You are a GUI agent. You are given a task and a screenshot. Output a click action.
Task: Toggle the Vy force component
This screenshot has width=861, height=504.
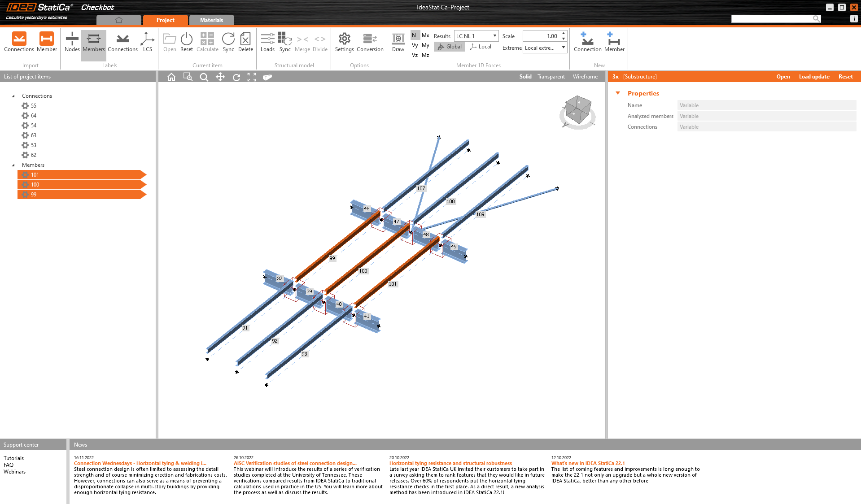pos(415,45)
